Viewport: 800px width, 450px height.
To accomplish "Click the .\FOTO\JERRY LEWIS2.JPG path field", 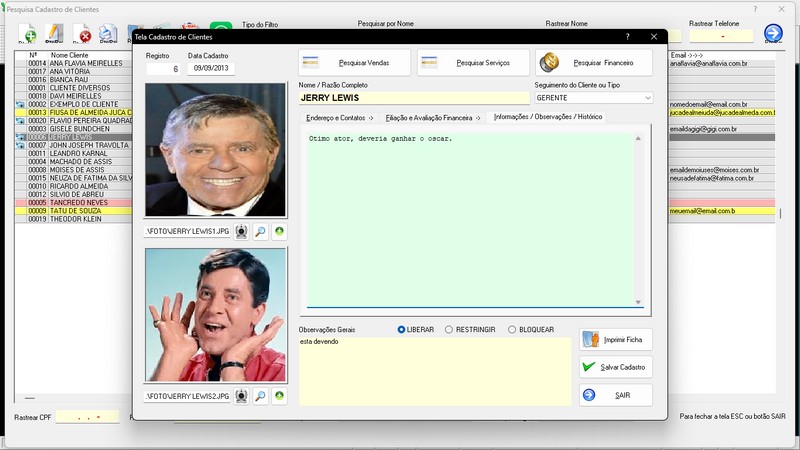I will 187,396.
